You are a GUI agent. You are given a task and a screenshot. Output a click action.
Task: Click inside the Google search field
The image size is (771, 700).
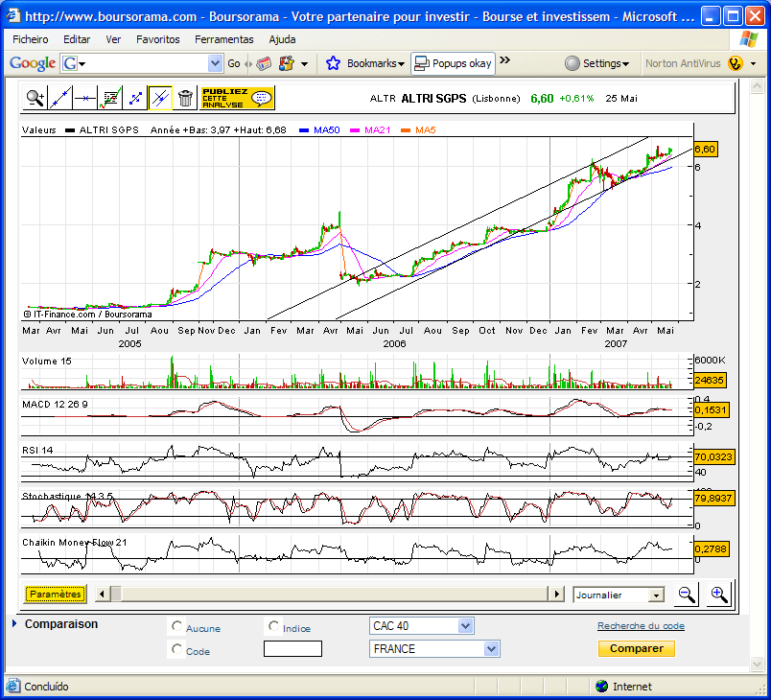coord(148,63)
